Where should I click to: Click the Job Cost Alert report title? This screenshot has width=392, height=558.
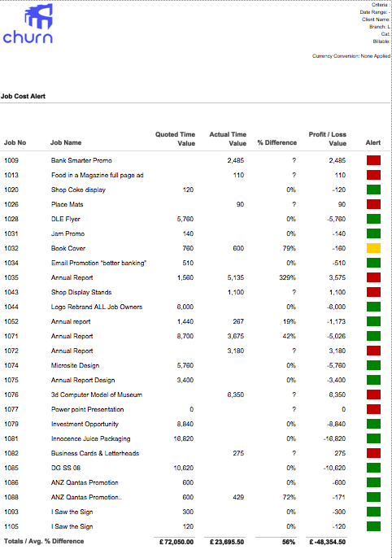23,96
